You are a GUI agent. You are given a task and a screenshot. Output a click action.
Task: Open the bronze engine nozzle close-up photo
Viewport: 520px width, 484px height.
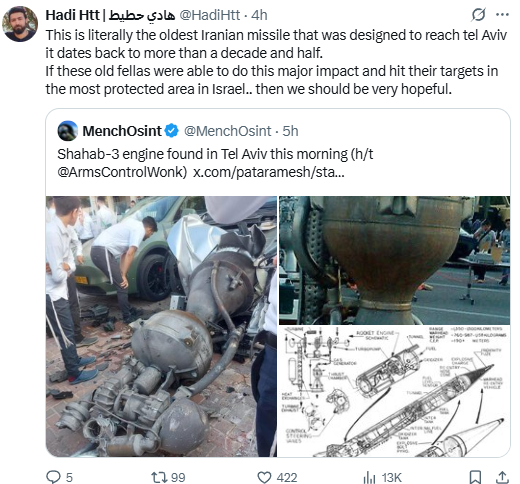coord(394,260)
